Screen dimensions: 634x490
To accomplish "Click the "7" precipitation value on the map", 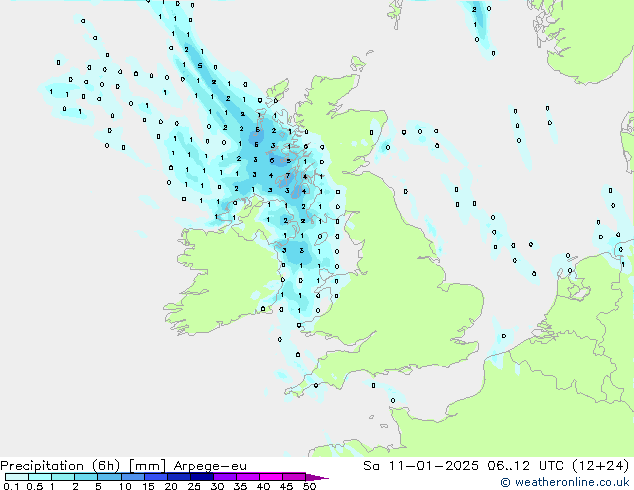I will [x=288, y=175].
